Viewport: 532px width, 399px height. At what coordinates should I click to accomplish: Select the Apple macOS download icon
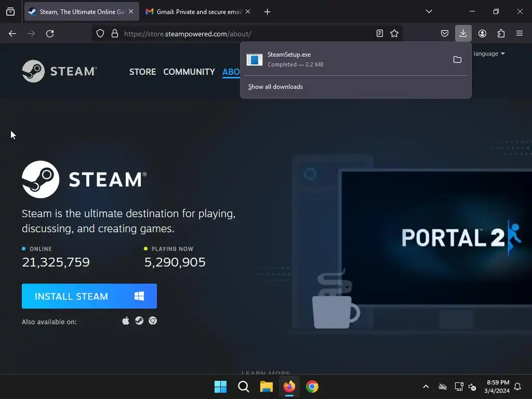(x=126, y=321)
